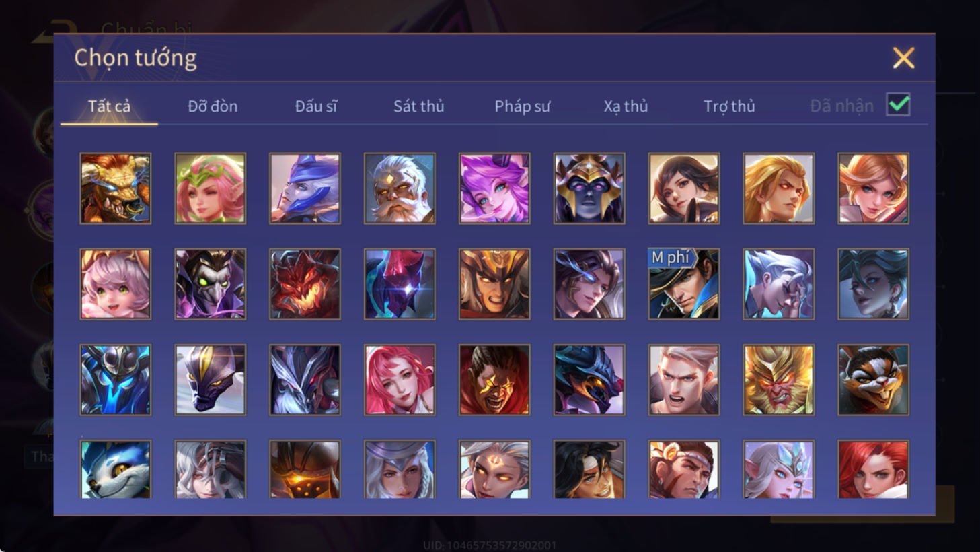Select the hero tagged M phí
Screen dimensions: 980x552
[683, 284]
